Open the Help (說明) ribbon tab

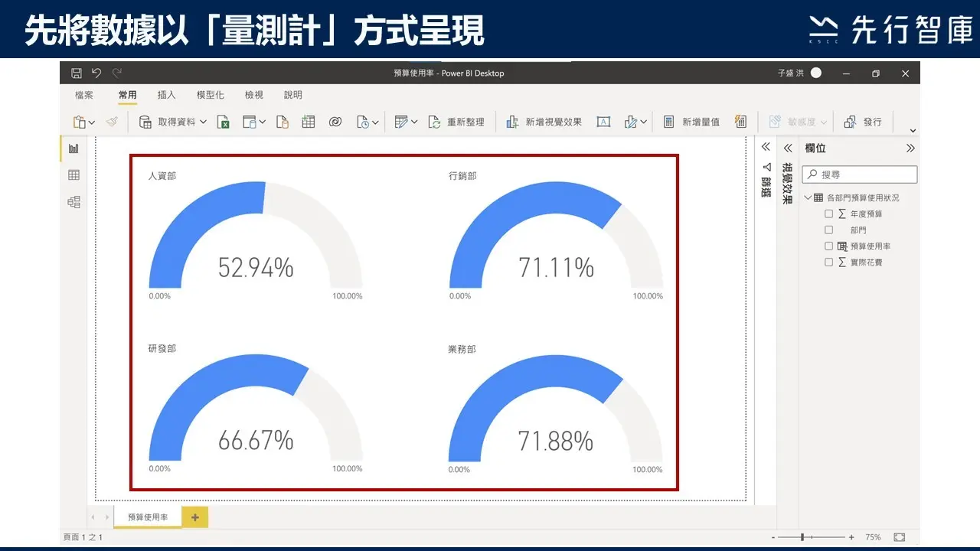[x=293, y=95]
